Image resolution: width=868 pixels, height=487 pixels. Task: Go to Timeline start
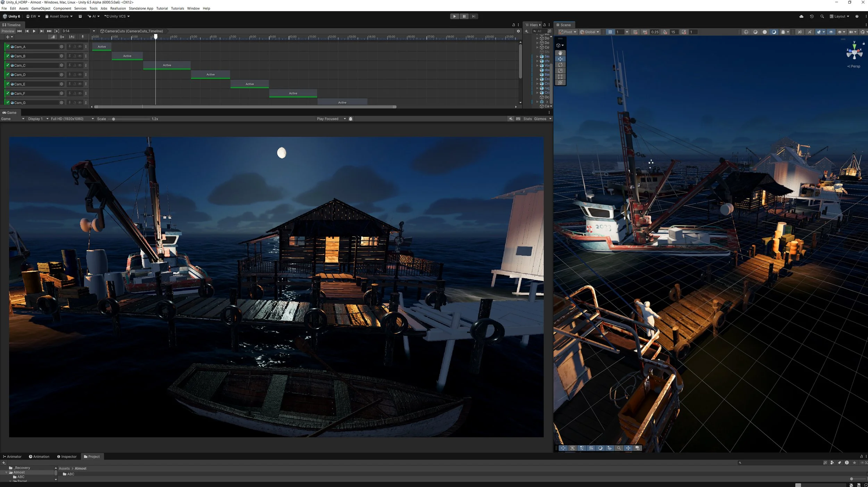tap(19, 31)
